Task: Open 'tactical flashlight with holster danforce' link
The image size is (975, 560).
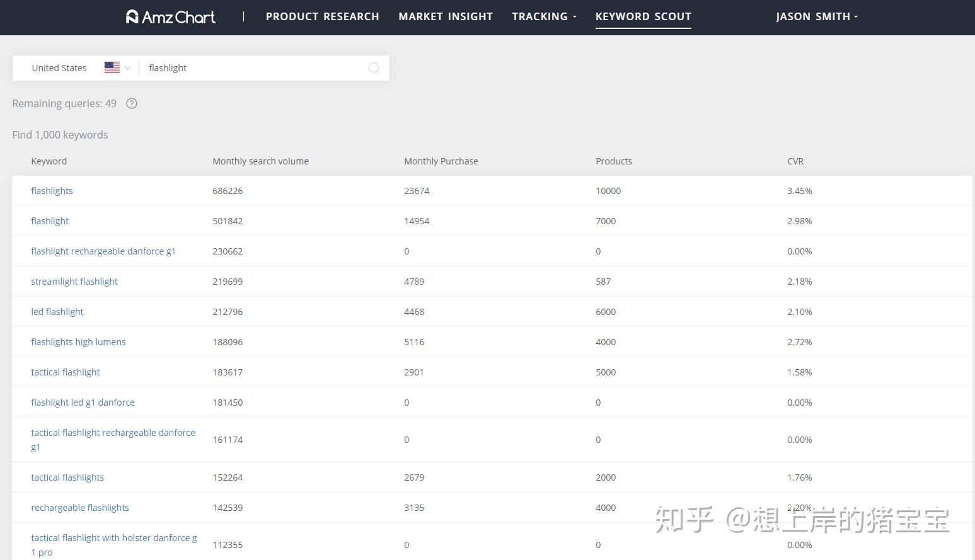Action: (114, 545)
